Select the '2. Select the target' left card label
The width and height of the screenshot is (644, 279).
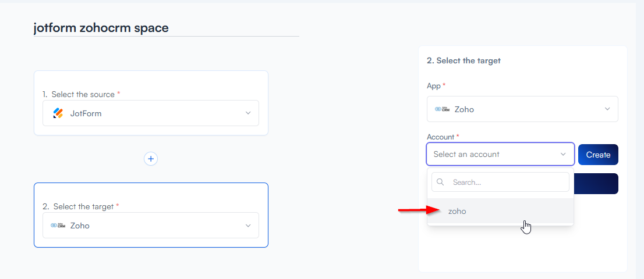[79, 206]
